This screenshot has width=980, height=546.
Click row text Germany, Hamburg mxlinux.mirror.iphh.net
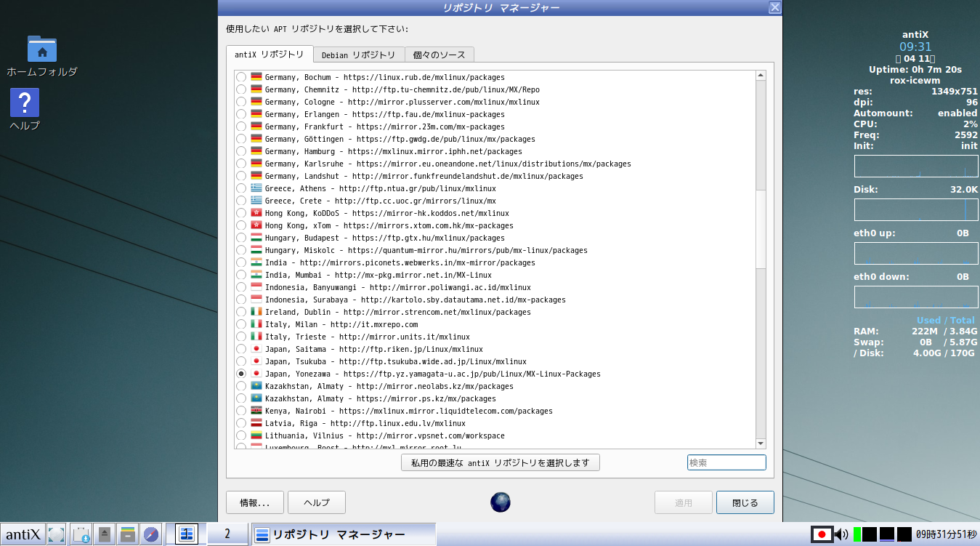tap(394, 151)
